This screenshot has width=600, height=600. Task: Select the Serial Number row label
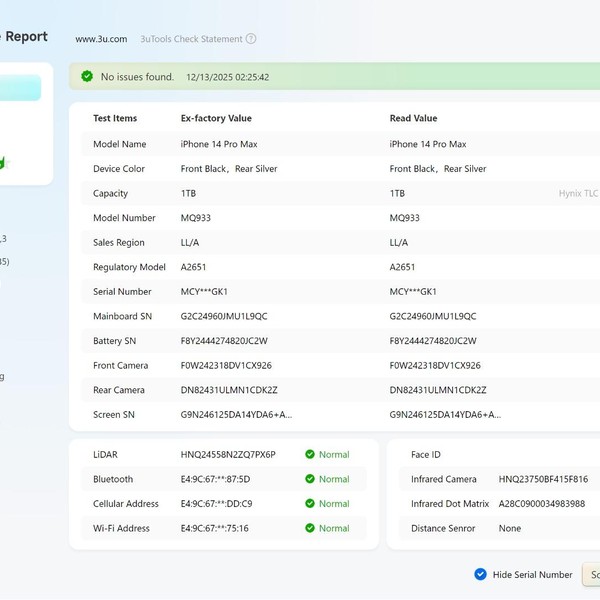point(122,292)
